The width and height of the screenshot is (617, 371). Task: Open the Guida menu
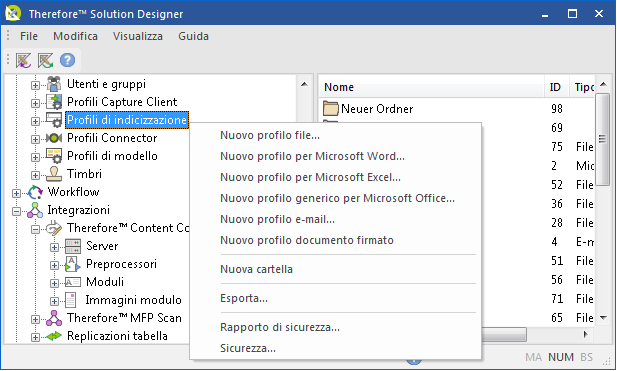point(193,36)
